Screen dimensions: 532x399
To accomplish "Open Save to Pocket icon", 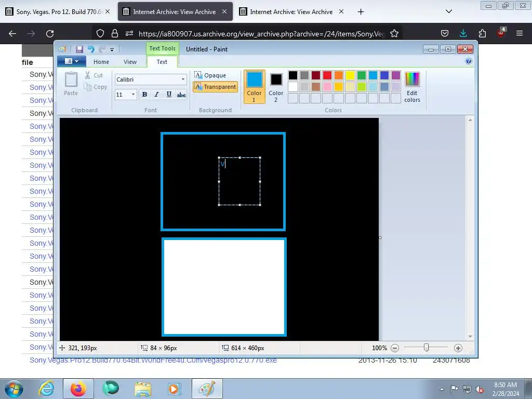I will pos(445,33).
